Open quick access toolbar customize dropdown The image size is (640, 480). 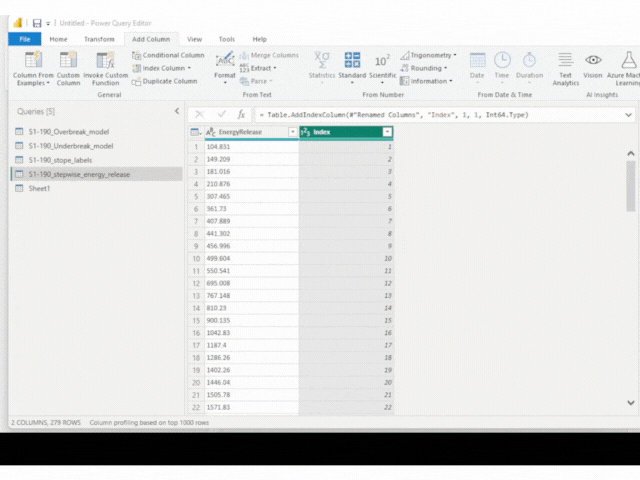pos(48,24)
